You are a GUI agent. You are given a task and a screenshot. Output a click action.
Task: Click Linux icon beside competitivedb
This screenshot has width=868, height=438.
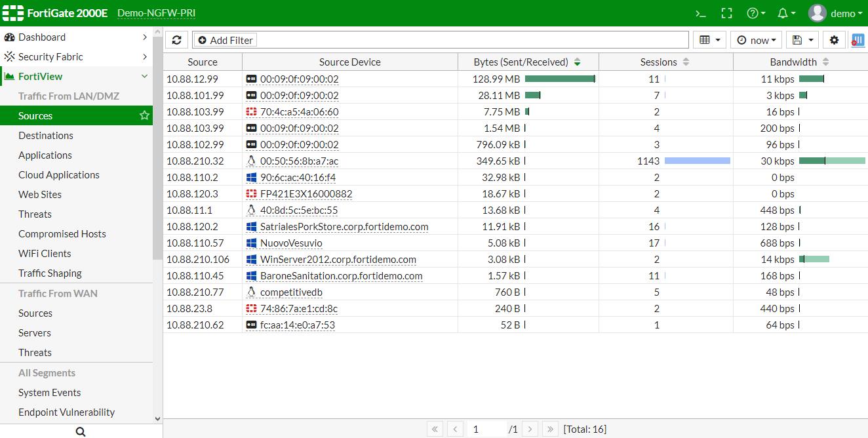(251, 292)
